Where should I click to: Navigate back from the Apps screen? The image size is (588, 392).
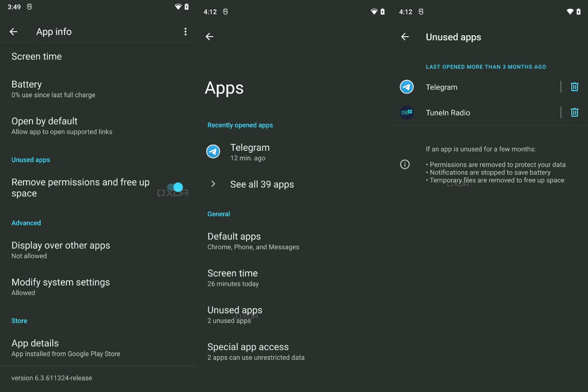209,36
